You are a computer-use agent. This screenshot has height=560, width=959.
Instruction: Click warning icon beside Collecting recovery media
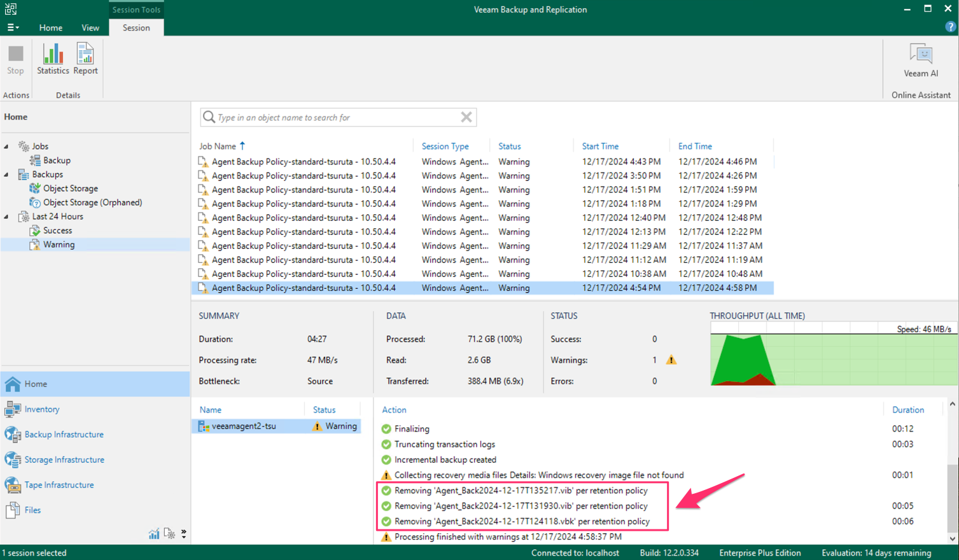pyautogui.click(x=386, y=475)
